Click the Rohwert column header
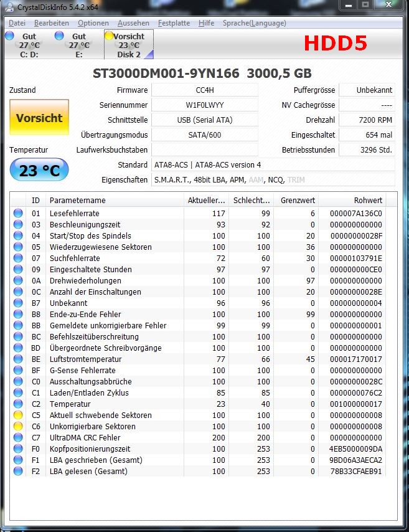The height and width of the screenshot is (532, 409). tap(352, 200)
